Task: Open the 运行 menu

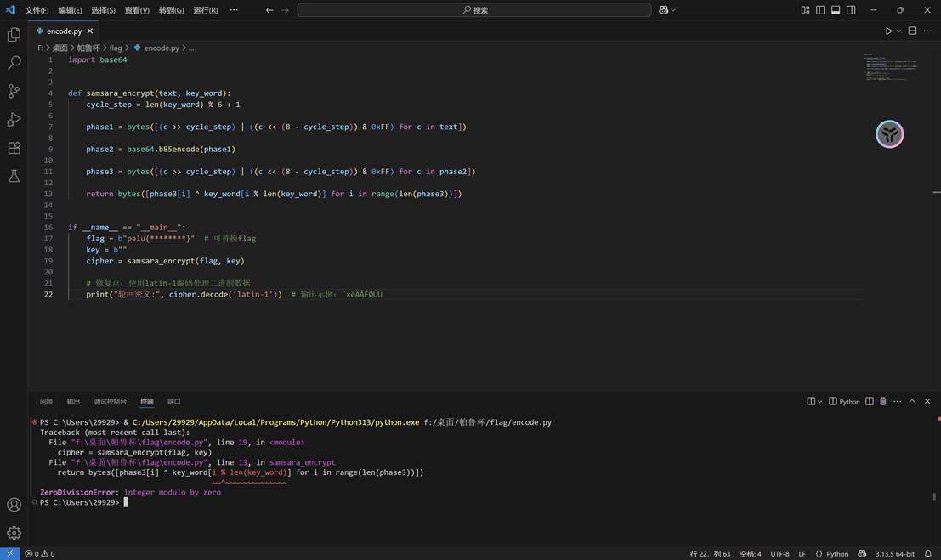Action: 207,9
